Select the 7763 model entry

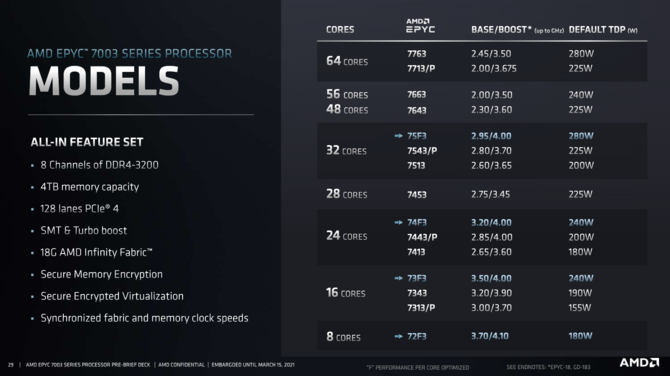(x=417, y=54)
